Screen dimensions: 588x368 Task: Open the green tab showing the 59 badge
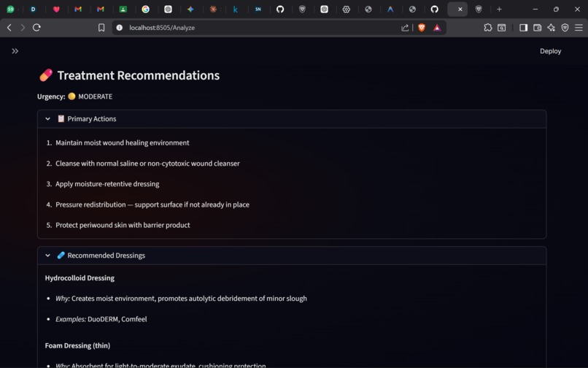point(10,9)
